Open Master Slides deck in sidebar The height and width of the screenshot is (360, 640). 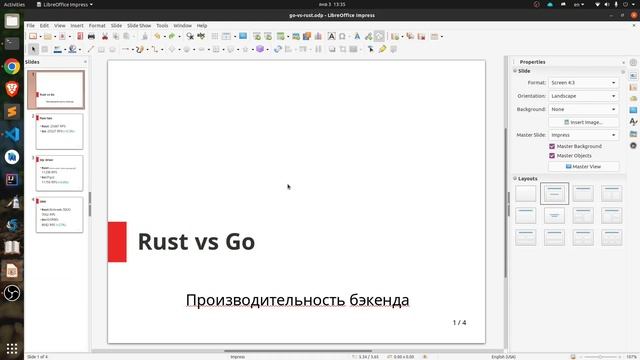[x=633, y=110]
